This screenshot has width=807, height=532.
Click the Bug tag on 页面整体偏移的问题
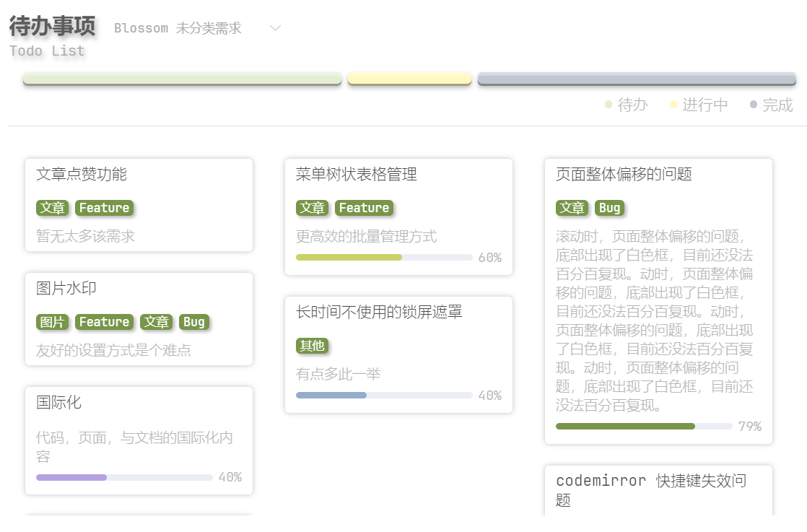tap(609, 208)
